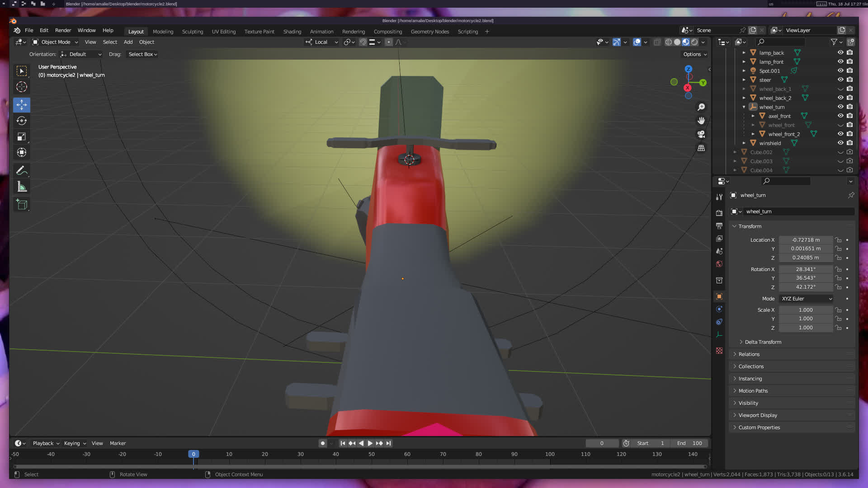Viewport: 868px width, 488px height.
Task: Open the Render menu
Action: [63, 30]
